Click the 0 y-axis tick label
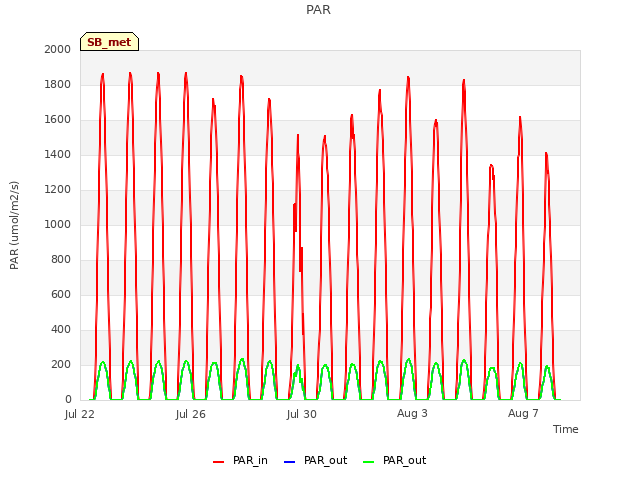Screen dimensions: 640x480 tap(68, 400)
